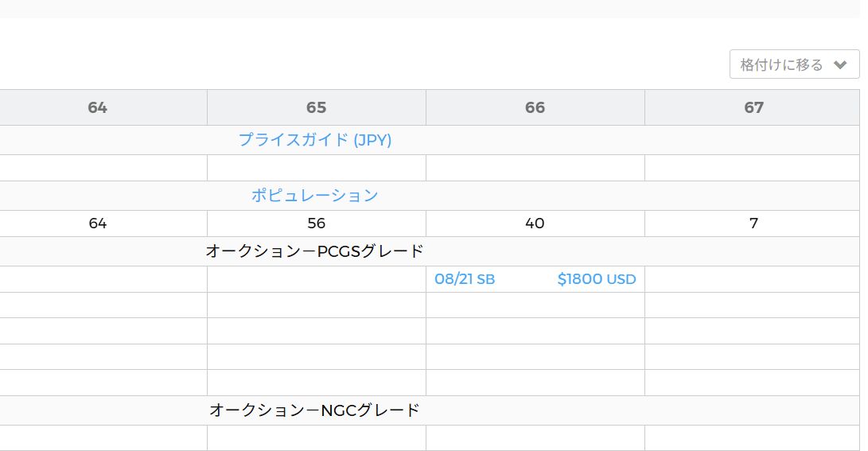Click the オークション－NGCグレード section heading
The width and height of the screenshot is (868, 451).
315,410
